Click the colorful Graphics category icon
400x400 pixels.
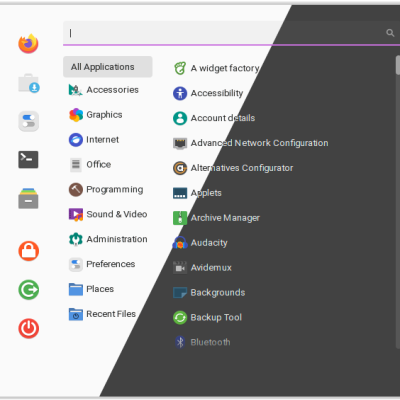(x=76, y=115)
